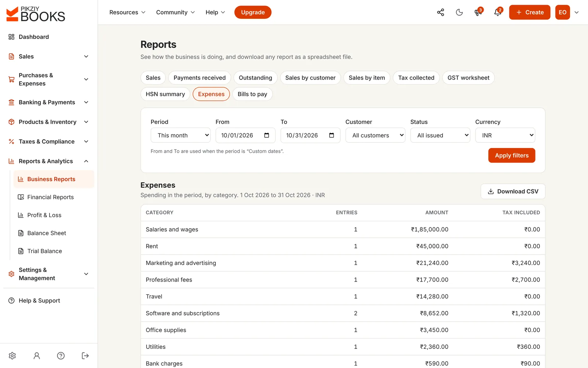
Task: Click the Reports & Analytics chart icon
Action: [11, 161]
